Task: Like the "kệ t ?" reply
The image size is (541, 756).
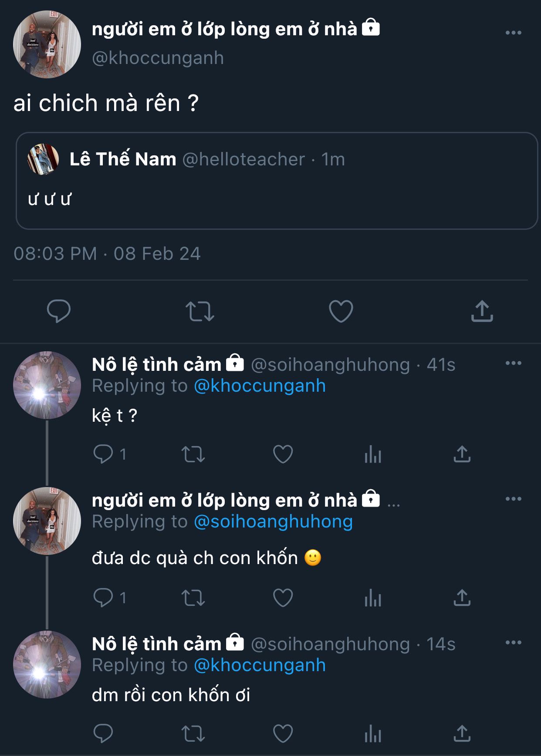Action: pos(283,454)
